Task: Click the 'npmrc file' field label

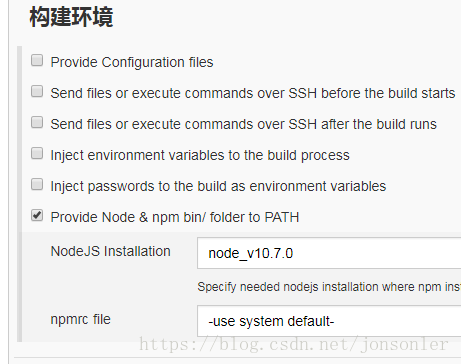Action: click(80, 319)
